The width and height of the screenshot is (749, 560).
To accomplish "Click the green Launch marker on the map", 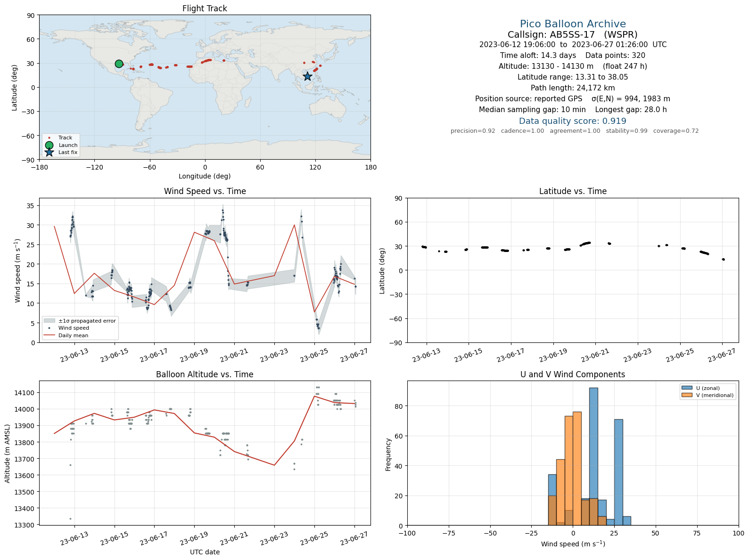I will 119,64.
